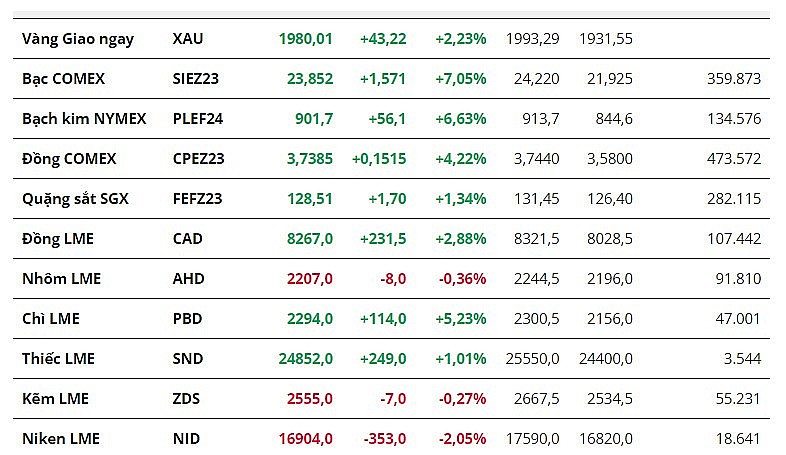The height and width of the screenshot is (455, 786).
Task: Click the Vàng Giao ngay row name
Action: coord(78,39)
